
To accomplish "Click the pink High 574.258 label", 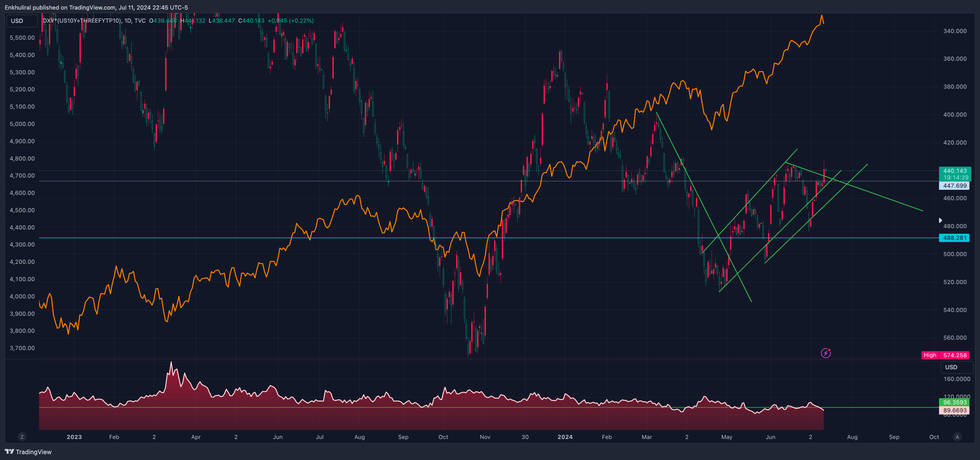I will click(x=945, y=355).
